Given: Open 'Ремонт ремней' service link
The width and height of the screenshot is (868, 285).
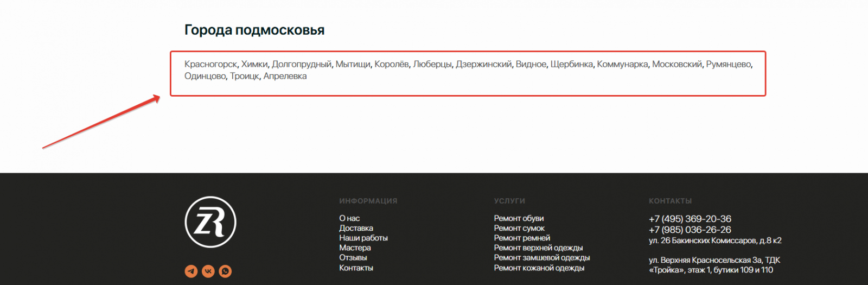Looking at the screenshot, I should pos(522,238).
